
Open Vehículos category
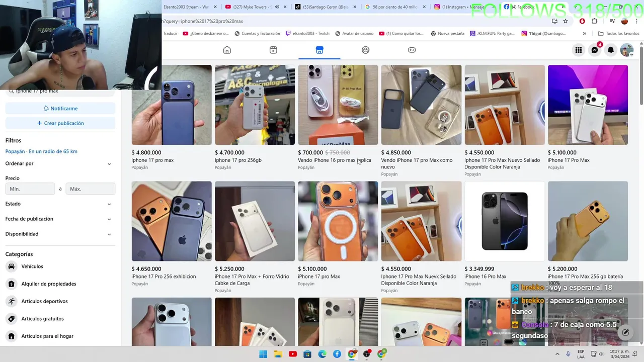pos(60,266)
